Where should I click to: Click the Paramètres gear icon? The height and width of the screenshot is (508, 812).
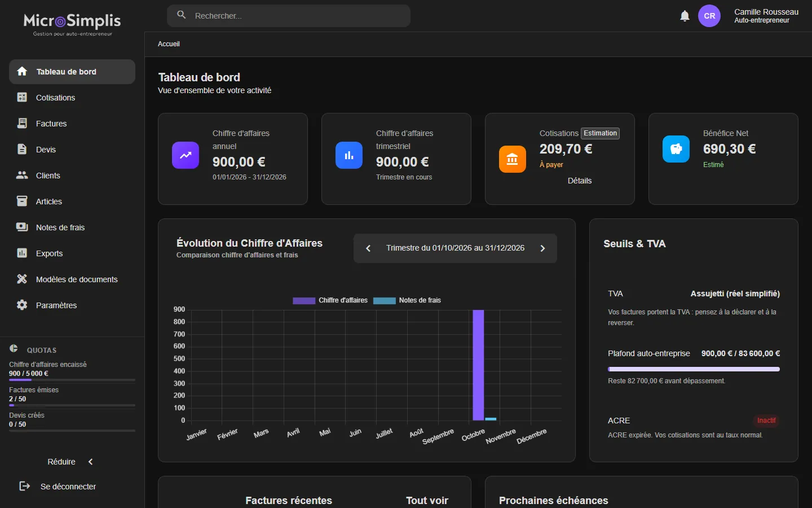click(x=22, y=305)
